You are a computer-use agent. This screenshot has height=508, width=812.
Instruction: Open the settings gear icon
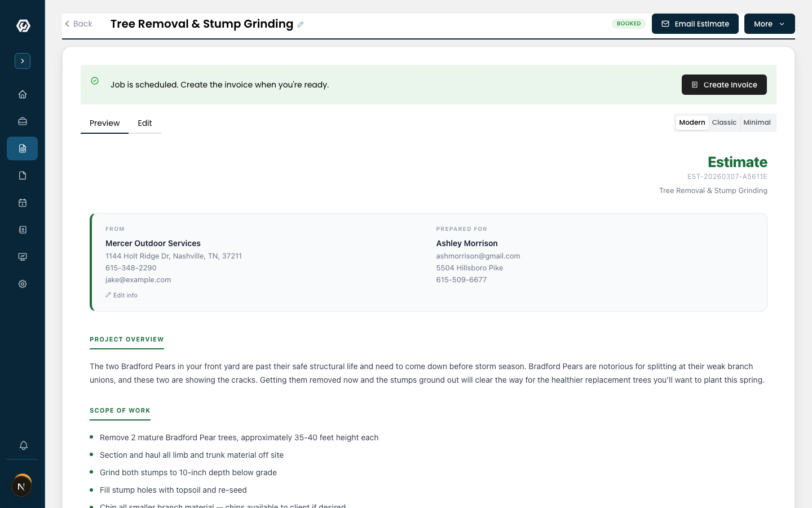click(x=23, y=284)
